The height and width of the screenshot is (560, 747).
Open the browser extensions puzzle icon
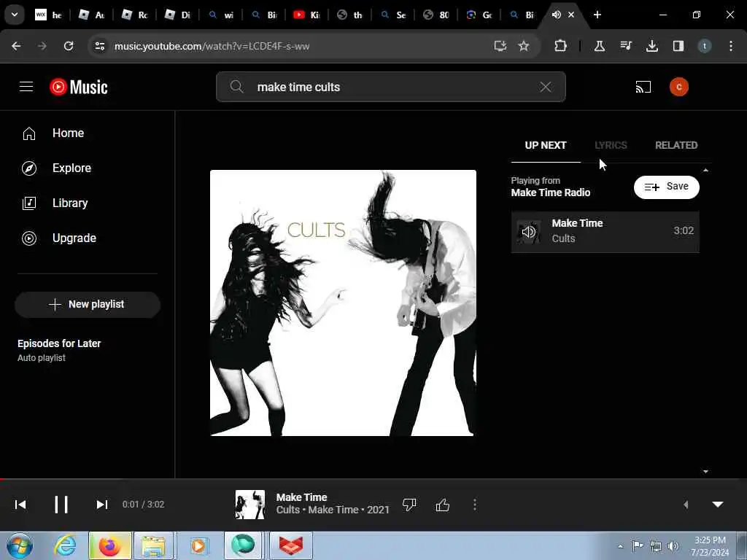[561, 46]
